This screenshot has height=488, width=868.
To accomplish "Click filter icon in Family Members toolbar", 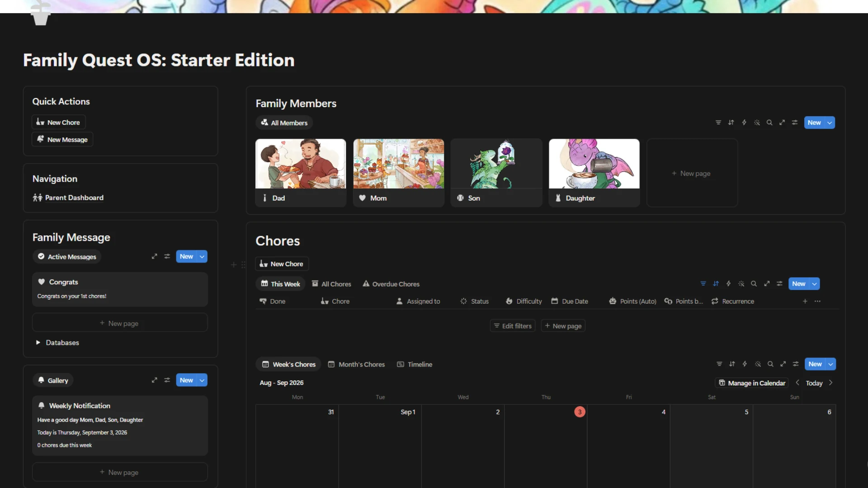I will (718, 122).
